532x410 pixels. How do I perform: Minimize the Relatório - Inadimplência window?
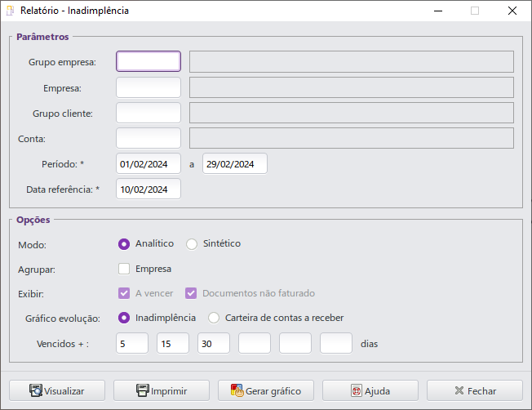(x=438, y=11)
